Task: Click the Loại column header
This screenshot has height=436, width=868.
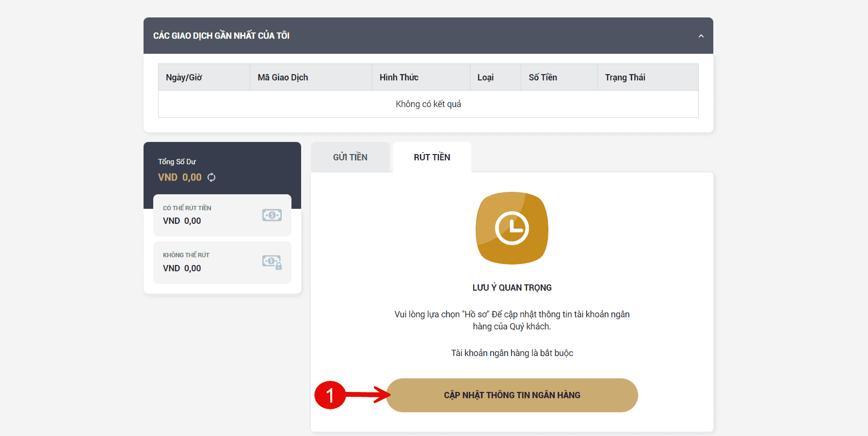Action: [x=496, y=77]
